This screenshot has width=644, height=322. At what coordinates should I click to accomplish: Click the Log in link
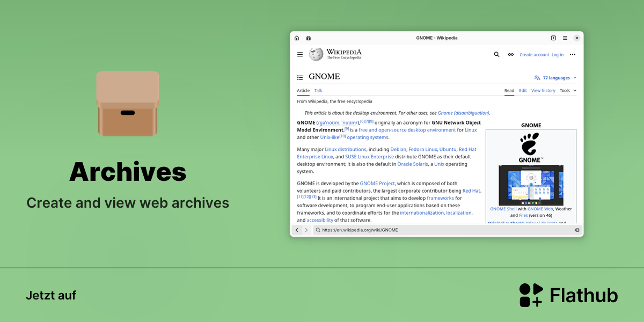558,55
